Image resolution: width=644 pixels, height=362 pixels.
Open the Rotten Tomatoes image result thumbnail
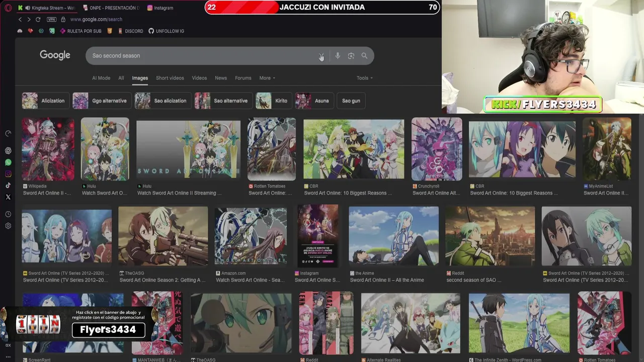point(272,149)
